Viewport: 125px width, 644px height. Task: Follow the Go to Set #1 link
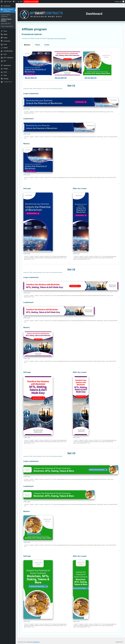[x=31, y=78]
